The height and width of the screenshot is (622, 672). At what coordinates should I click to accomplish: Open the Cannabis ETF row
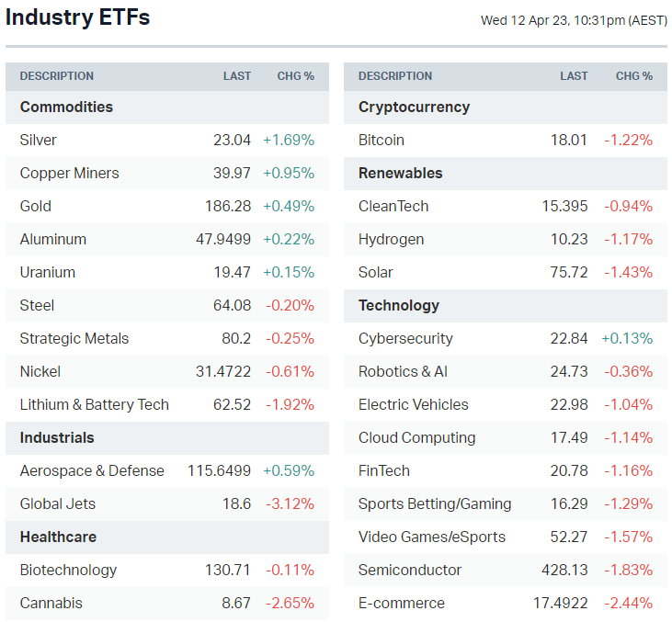(x=51, y=604)
